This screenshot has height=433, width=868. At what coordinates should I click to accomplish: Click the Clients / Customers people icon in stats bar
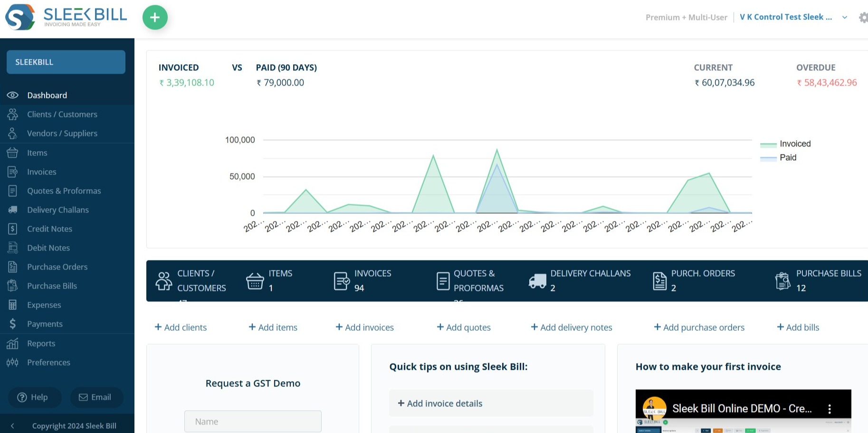[x=164, y=281]
